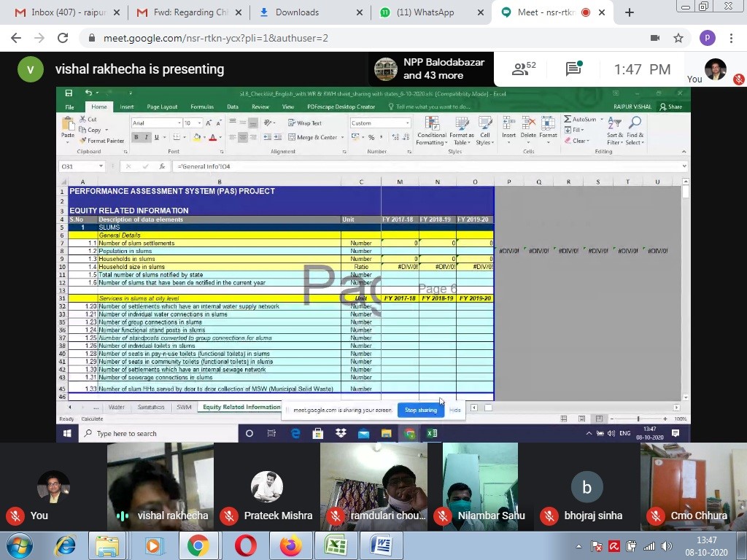Click Cut in the Excel Clipboard group
This screenshot has height=560, width=747.
pyautogui.click(x=88, y=120)
